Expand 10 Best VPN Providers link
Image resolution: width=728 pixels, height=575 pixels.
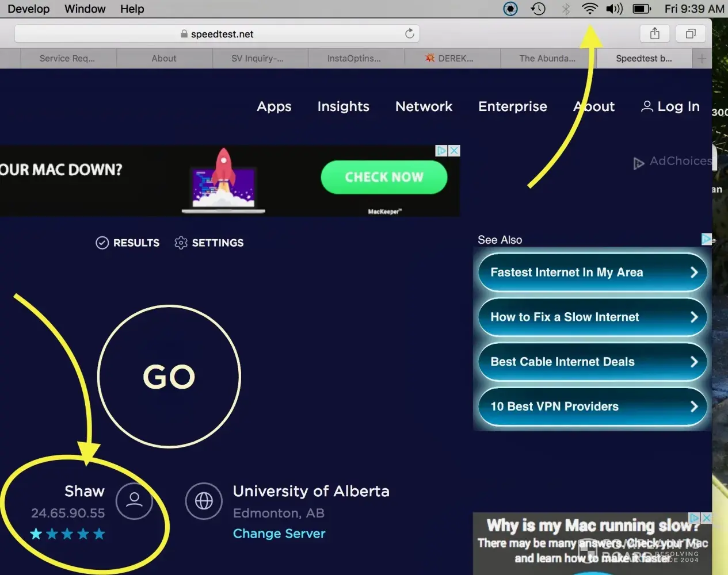592,407
